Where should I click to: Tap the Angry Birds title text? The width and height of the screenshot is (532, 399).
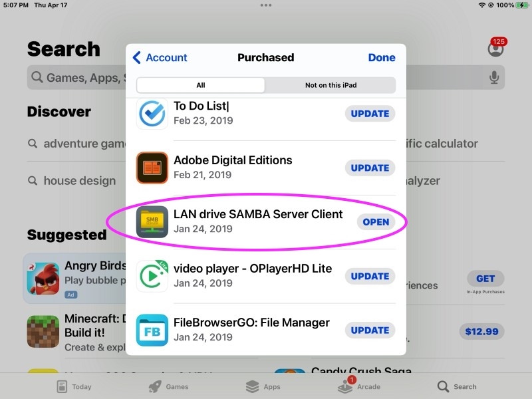95,265
